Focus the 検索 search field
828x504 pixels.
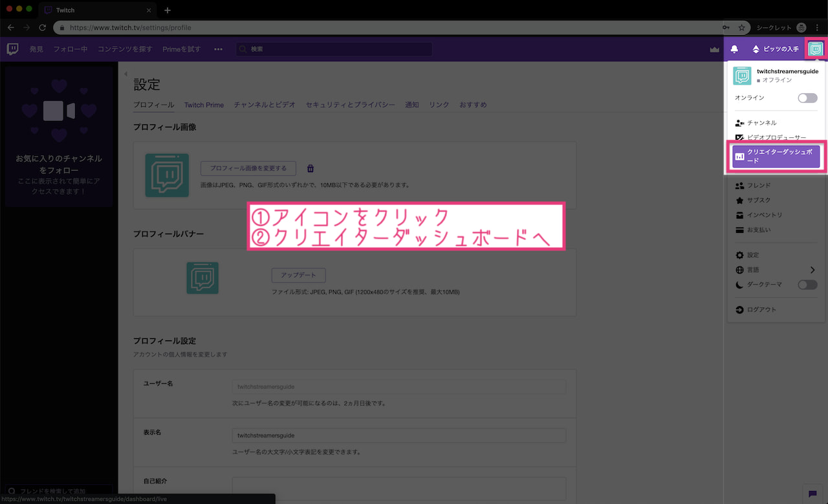pos(334,49)
